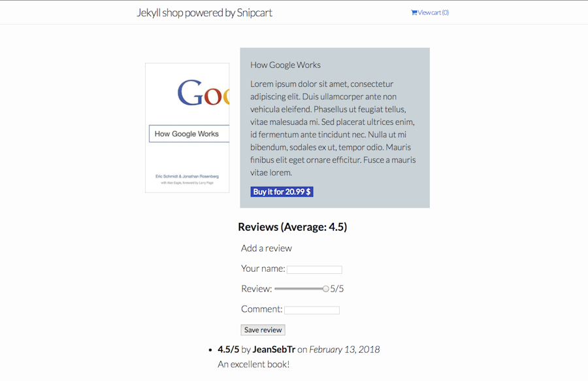Image resolution: width=588 pixels, height=381 pixels.
Task: Click the Review slider's round handle
Action: pos(325,289)
